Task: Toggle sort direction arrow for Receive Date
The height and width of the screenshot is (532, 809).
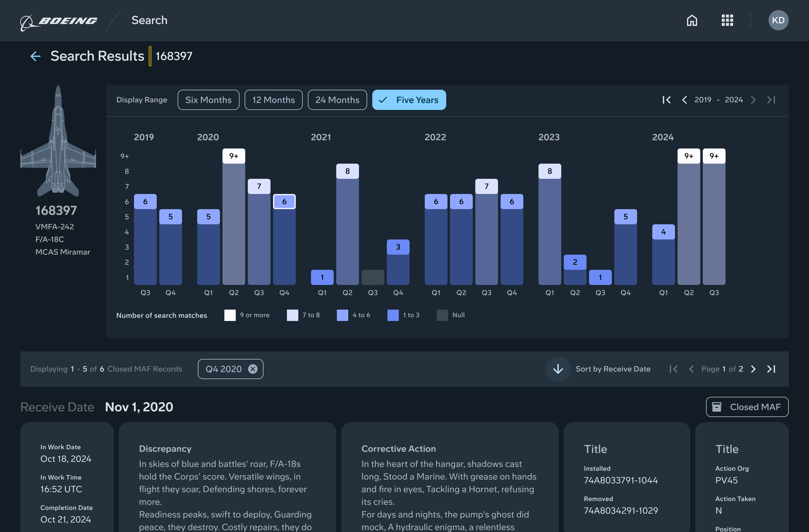Action: coord(558,369)
